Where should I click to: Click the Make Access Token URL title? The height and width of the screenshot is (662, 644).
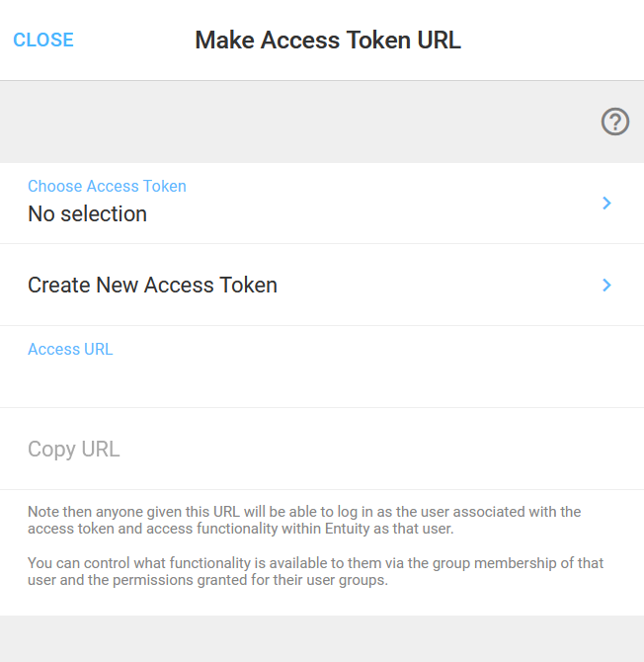328,41
